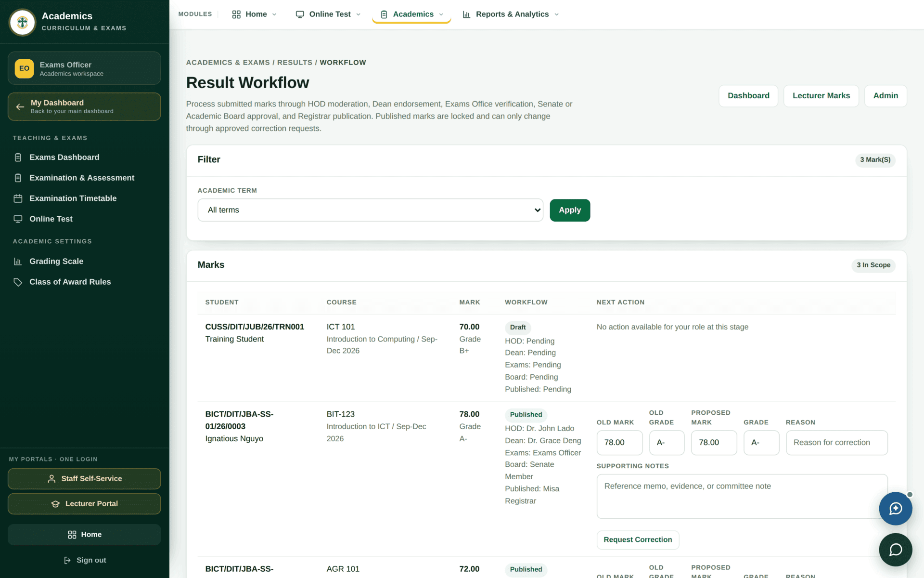Click the Admin button
The width and height of the screenshot is (924, 578).
[x=885, y=96]
